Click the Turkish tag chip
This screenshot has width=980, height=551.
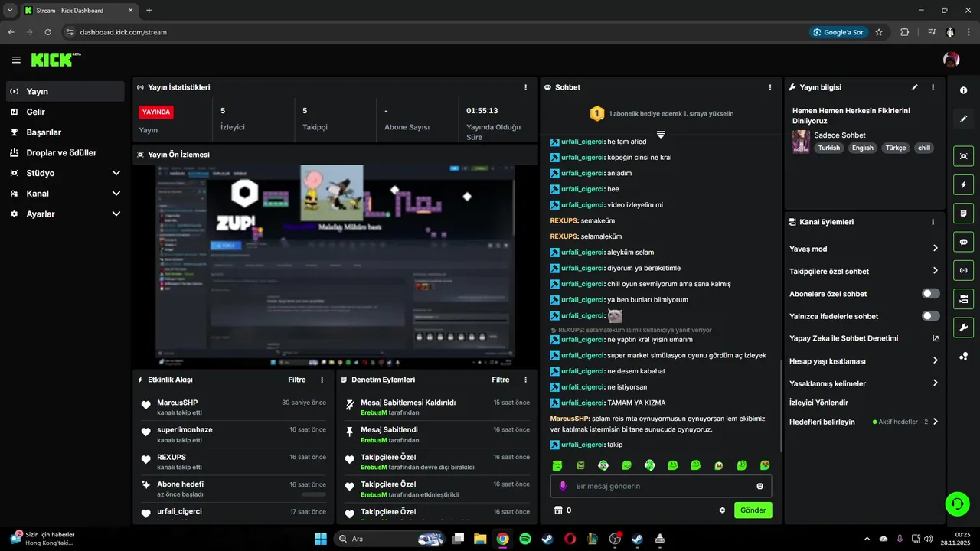coord(828,148)
